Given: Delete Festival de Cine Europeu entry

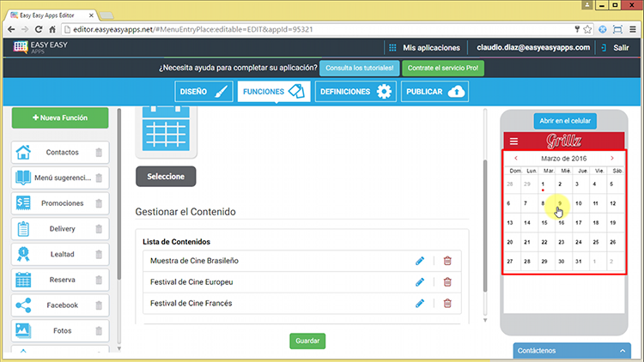Looking at the screenshot, I should (x=447, y=282).
